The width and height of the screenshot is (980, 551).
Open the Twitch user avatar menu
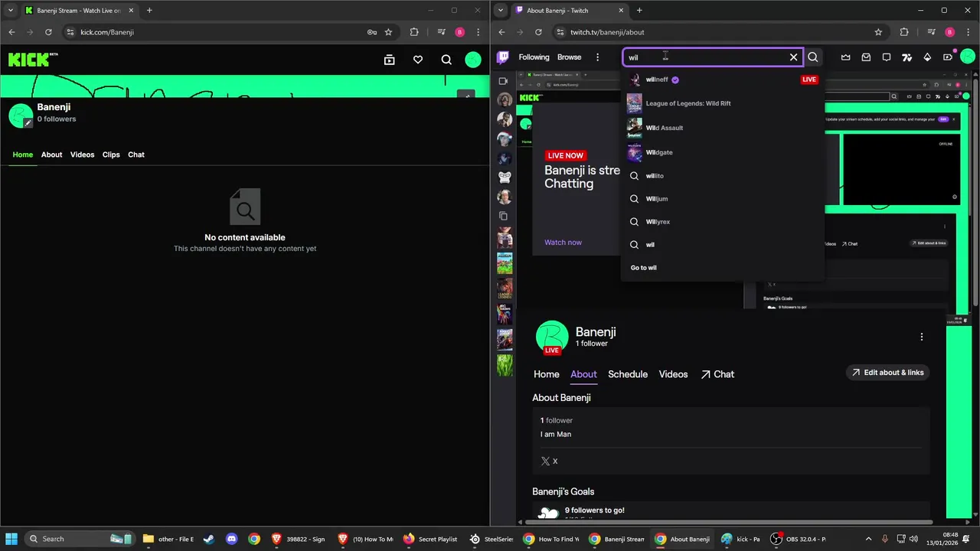pyautogui.click(x=969, y=57)
